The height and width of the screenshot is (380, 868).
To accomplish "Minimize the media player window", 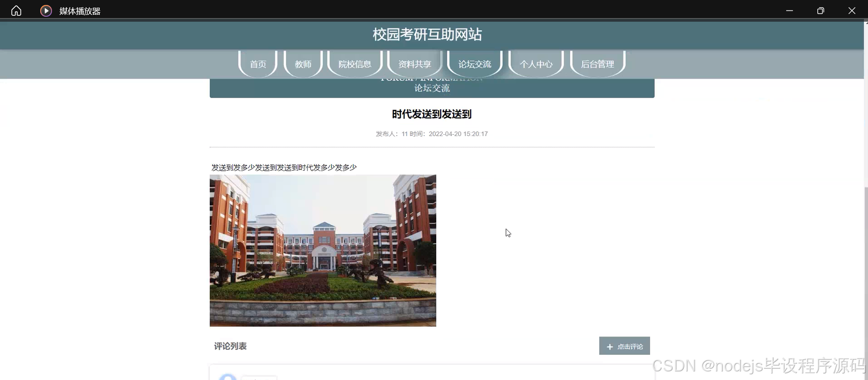I will point(789,10).
